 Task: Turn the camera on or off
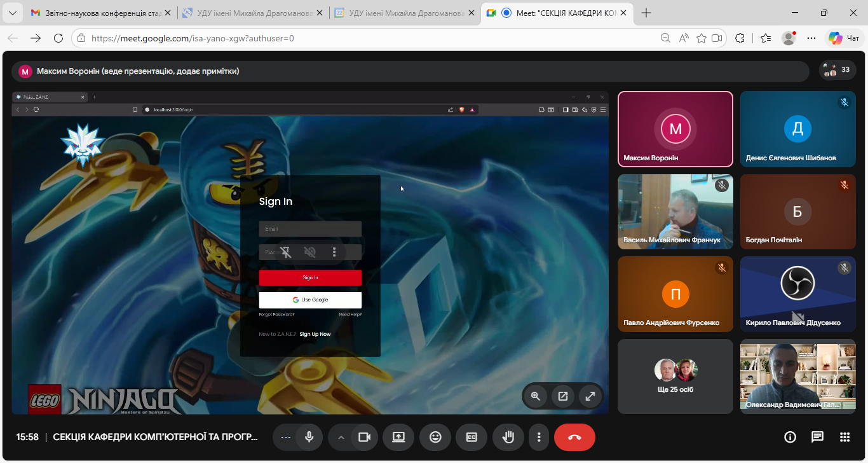click(364, 437)
